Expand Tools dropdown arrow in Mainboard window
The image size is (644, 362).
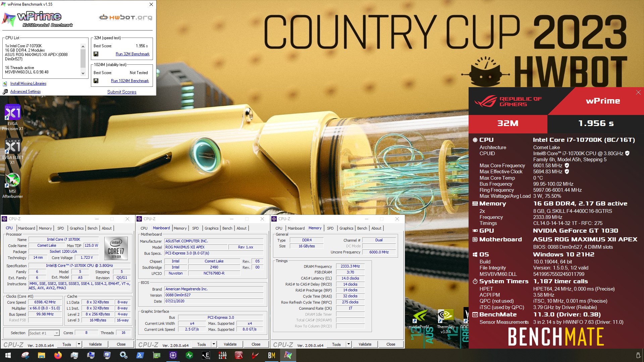(x=214, y=344)
